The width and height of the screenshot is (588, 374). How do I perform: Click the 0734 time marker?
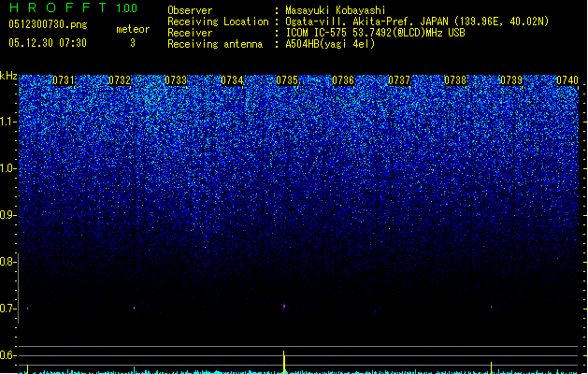tap(232, 80)
